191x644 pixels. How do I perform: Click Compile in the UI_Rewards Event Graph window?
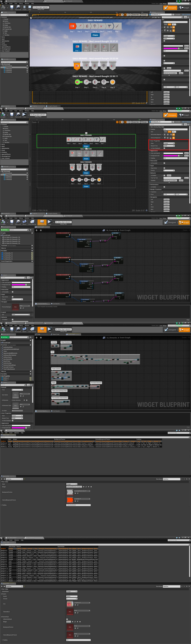coord(3,329)
